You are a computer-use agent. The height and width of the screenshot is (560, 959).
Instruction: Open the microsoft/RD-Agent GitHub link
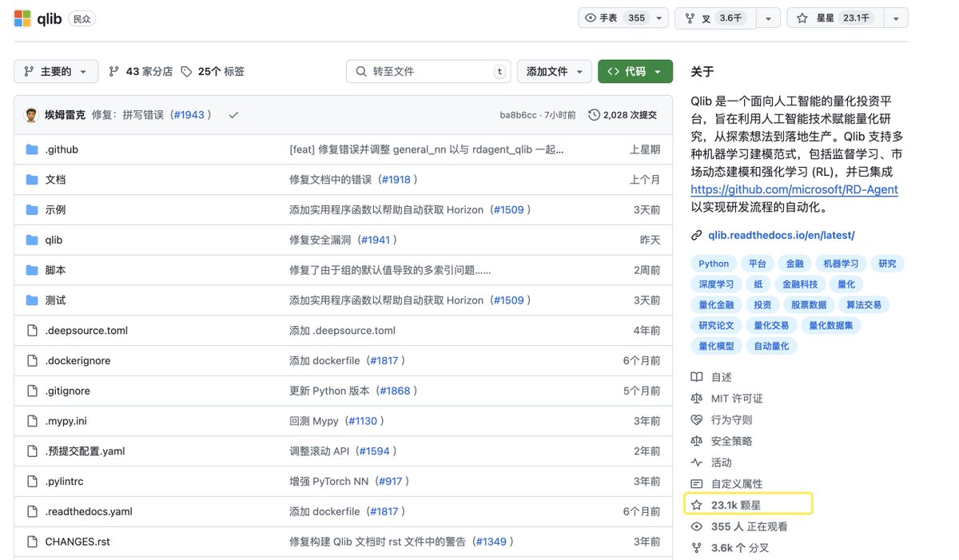point(794,190)
